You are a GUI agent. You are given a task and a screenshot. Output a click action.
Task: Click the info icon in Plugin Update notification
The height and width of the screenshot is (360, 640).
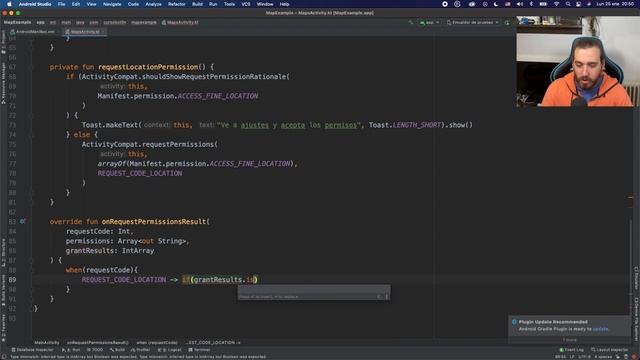(514, 322)
